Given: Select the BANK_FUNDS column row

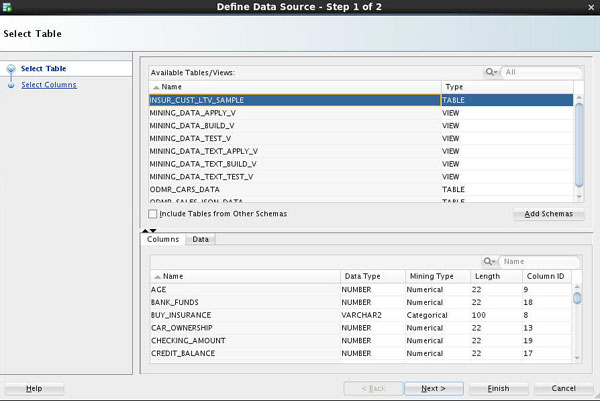Looking at the screenshot, I should click(361, 302).
